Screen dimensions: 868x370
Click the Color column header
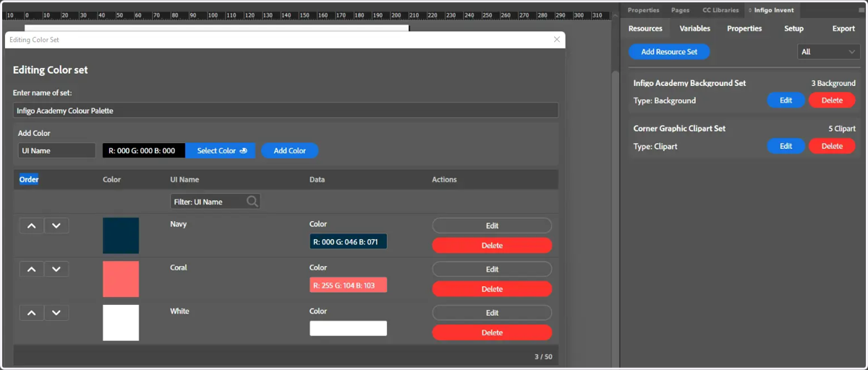(x=111, y=179)
